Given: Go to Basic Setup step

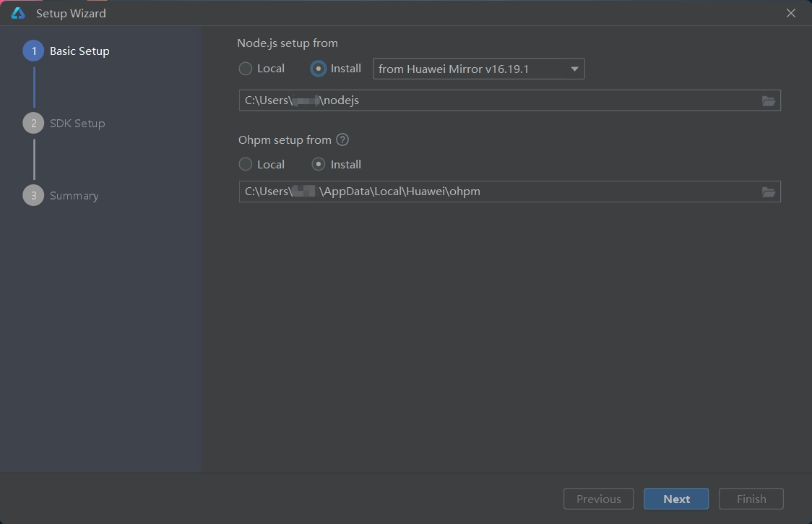Looking at the screenshot, I should point(79,51).
